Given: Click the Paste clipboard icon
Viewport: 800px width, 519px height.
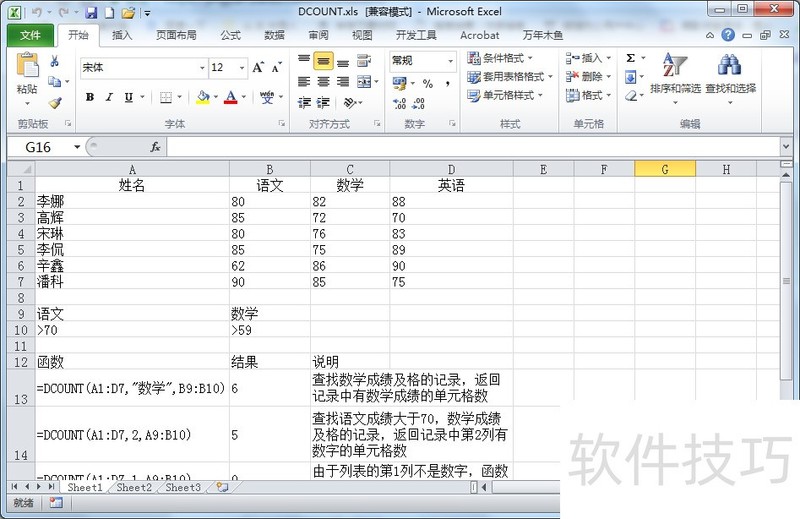Looking at the screenshot, I should coord(27,66).
